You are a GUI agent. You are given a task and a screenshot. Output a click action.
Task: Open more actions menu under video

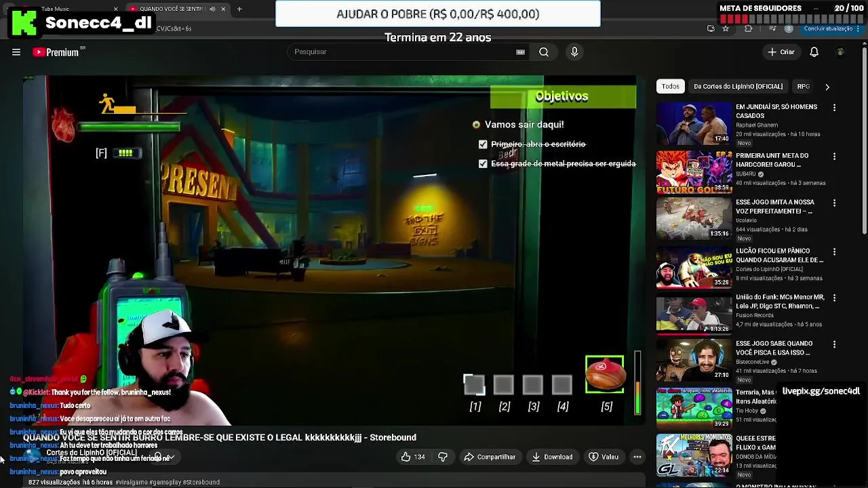click(x=637, y=457)
